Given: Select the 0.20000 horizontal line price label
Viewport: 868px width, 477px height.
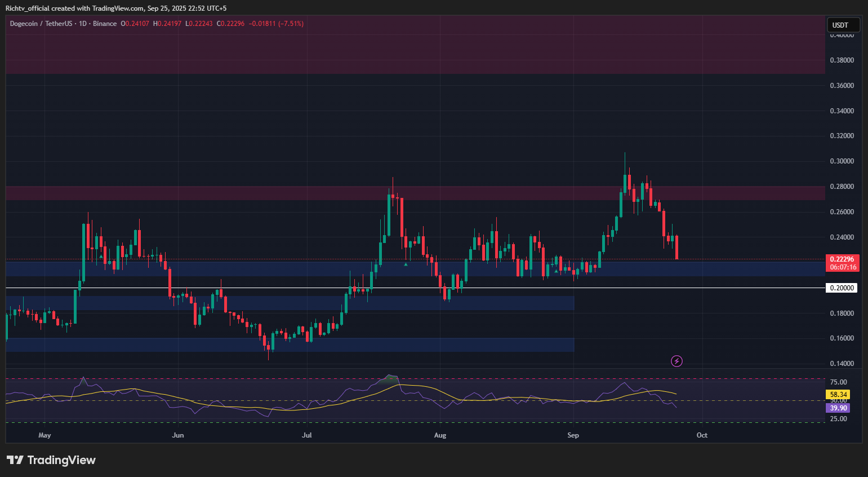Looking at the screenshot, I should click(x=842, y=288).
